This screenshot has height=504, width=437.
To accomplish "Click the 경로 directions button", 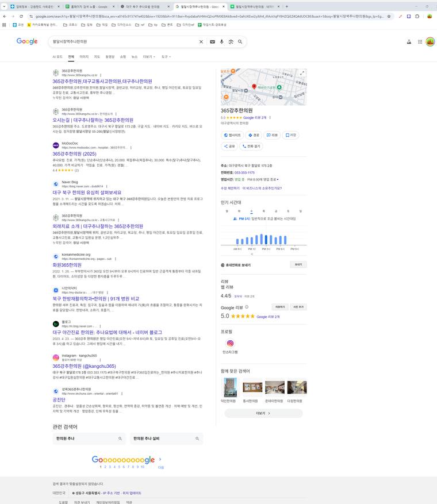I will coord(254,135).
